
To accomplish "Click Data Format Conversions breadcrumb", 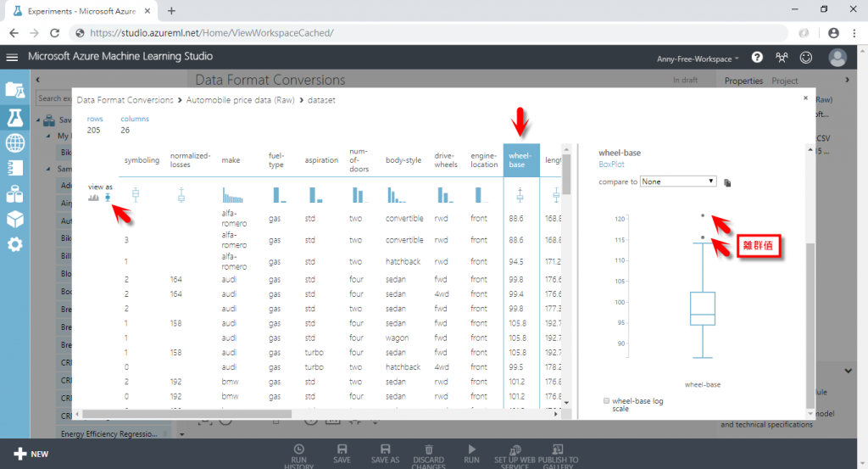I will pos(125,100).
